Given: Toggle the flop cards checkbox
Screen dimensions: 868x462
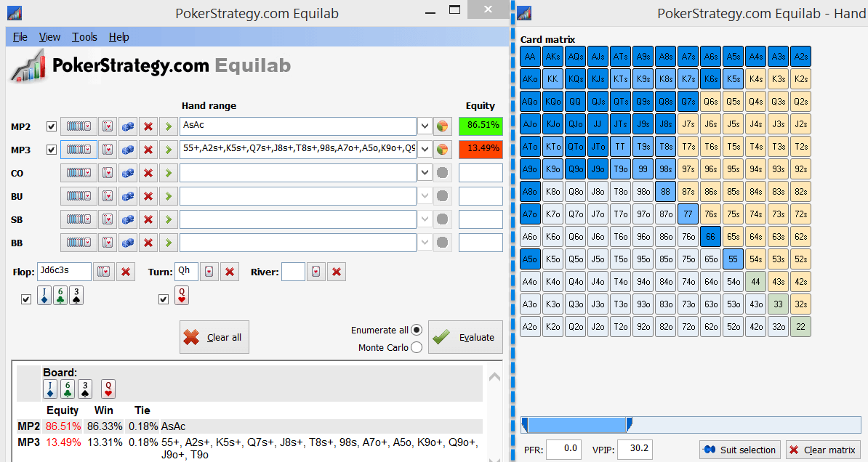Looking at the screenshot, I should point(26,299).
